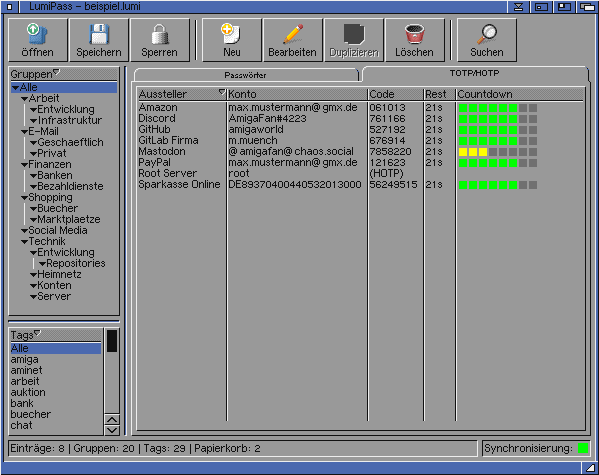Open search with the Suchen magnifier

tap(487, 40)
